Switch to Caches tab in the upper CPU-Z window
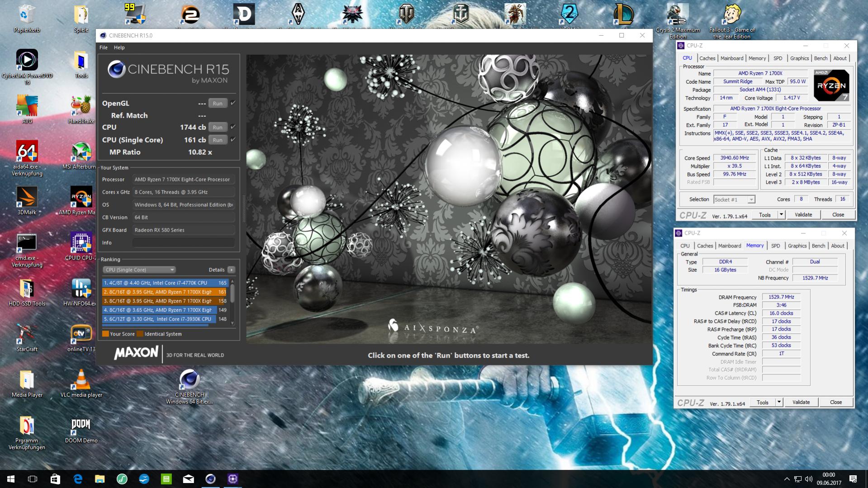The width and height of the screenshot is (868, 488). [x=707, y=58]
